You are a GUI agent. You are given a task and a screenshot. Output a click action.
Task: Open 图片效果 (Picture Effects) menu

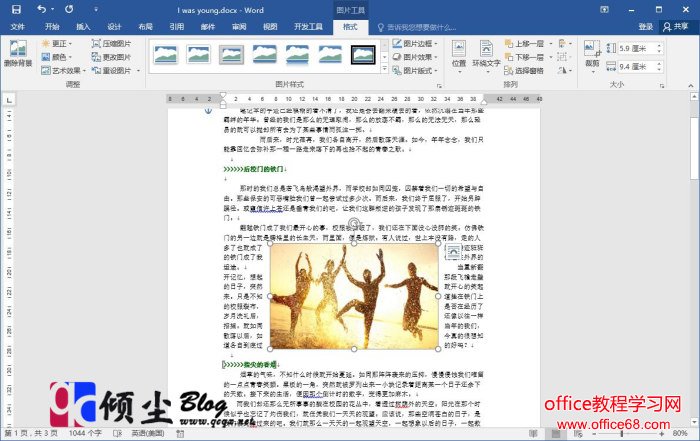click(415, 57)
